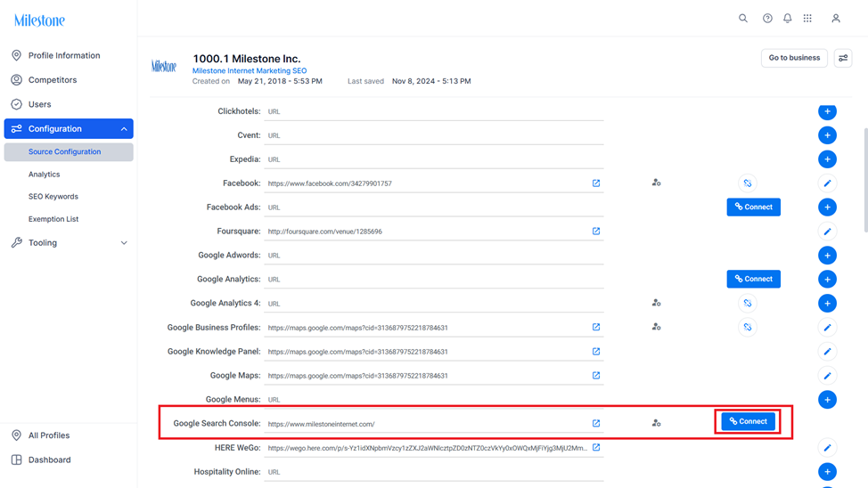Screen dimensions: 868x488
Task: Open Google Search Console external link icon
Action: [596, 423]
